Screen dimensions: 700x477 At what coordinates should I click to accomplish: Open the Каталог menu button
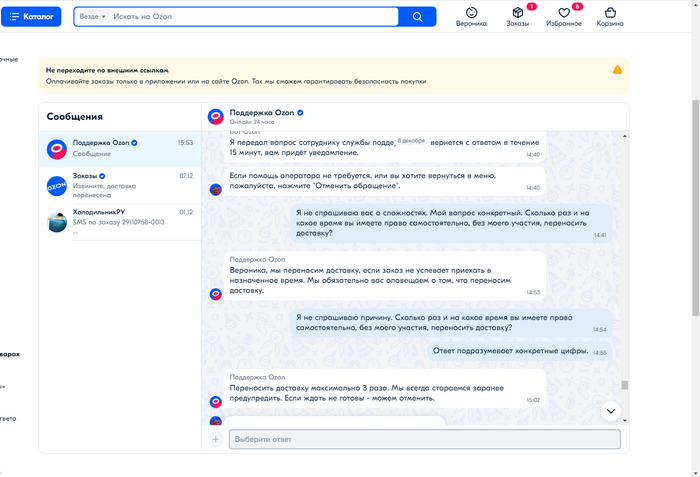coord(31,17)
